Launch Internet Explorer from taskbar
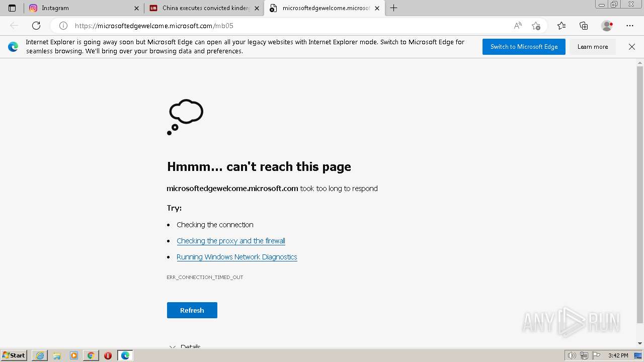Image resolution: width=644 pixels, height=362 pixels. pos(40,355)
